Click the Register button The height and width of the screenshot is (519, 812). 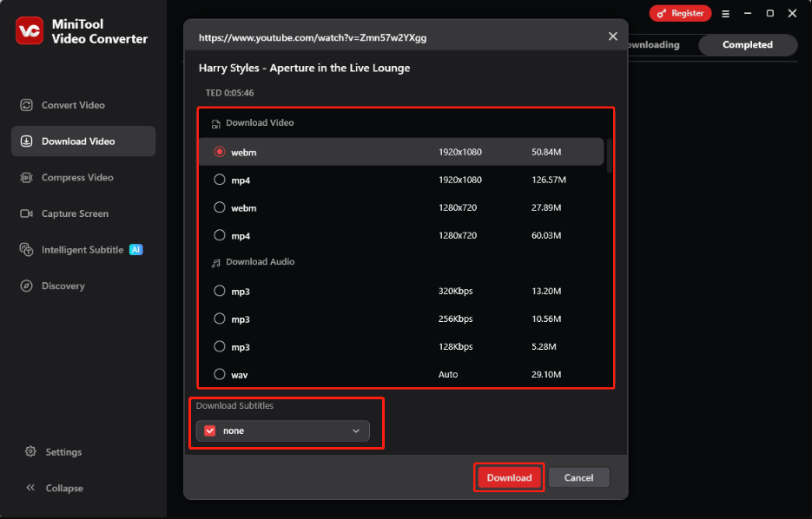[x=680, y=14]
